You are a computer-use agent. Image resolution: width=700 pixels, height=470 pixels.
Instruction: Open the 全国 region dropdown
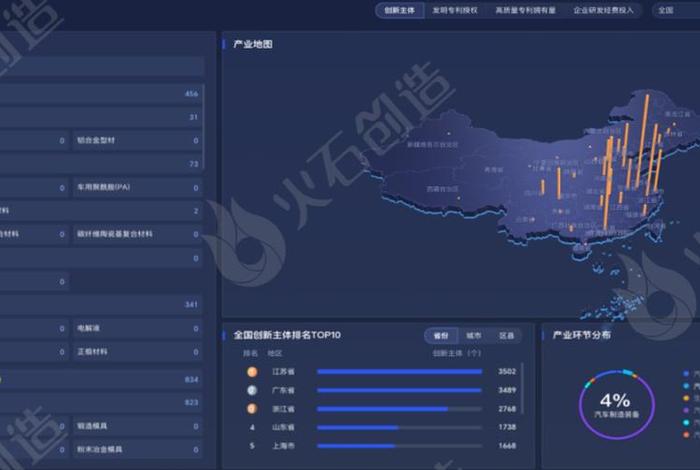coord(676,10)
